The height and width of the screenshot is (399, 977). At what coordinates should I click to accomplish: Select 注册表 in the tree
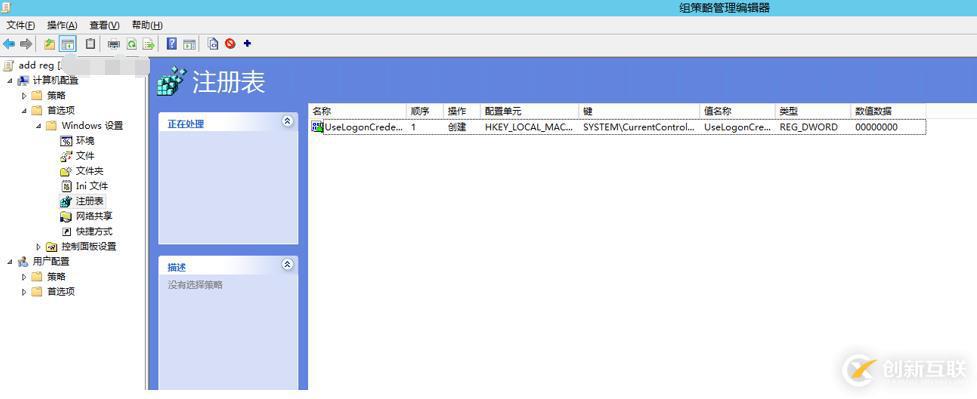click(90, 201)
